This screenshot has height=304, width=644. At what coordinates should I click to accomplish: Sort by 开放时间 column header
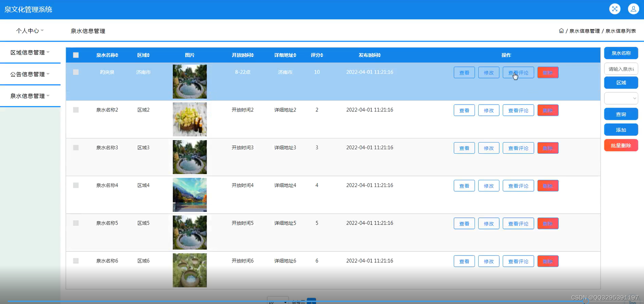coord(243,55)
